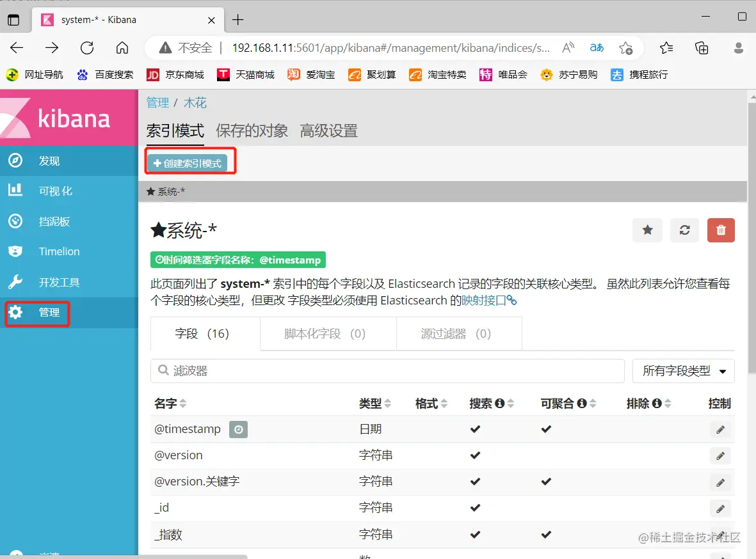Select the 字段 (16) tab
This screenshot has height=559, width=756.
coord(205,333)
